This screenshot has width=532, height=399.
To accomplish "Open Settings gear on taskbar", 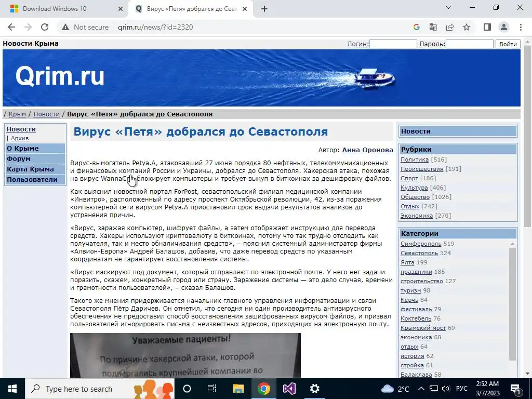I will coord(314,389).
